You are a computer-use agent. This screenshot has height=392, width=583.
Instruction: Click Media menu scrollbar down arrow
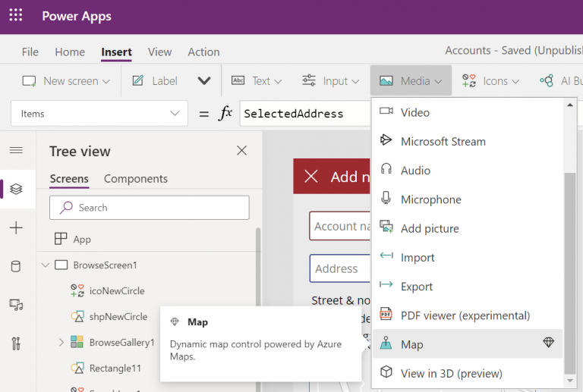coord(569,381)
